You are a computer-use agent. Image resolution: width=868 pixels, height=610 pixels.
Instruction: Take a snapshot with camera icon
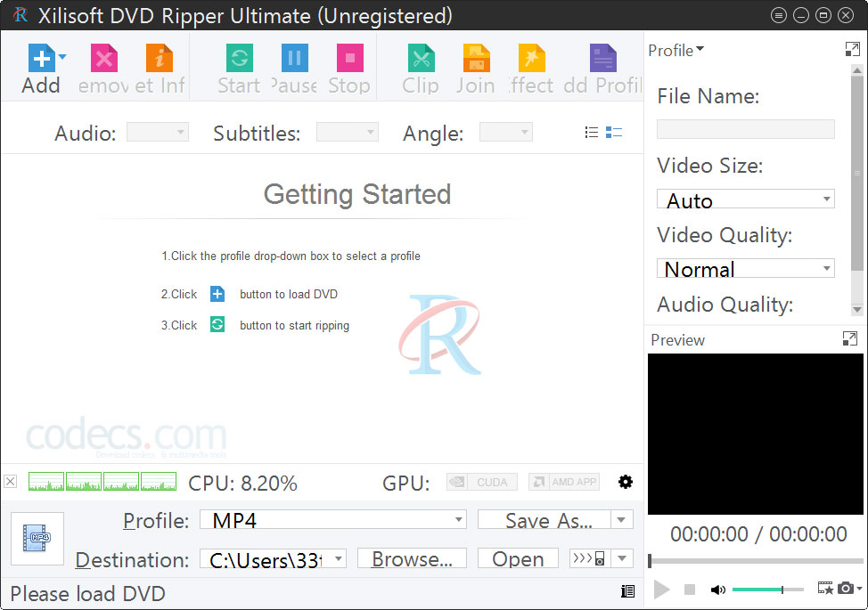click(846, 588)
